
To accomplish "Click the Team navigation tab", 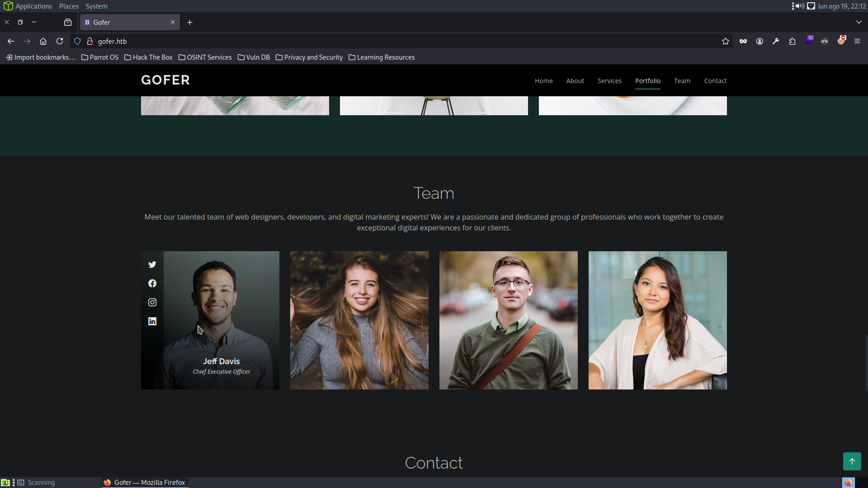I will point(682,80).
